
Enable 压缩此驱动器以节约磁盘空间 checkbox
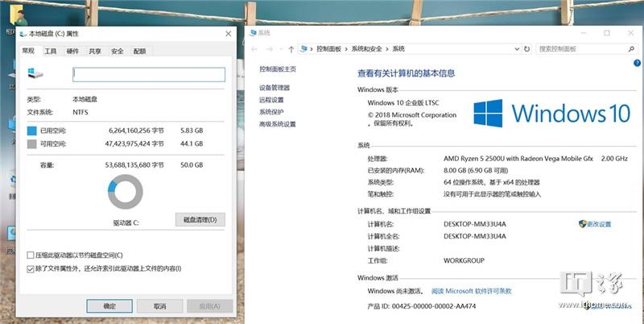[31, 255]
